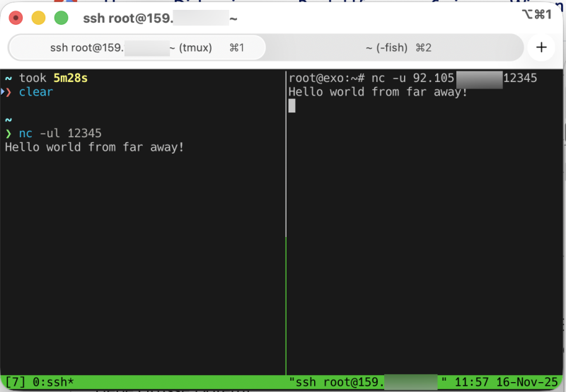
Task: Switch to the ~ (-fish) tab
Action: pyautogui.click(x=398, y=48)
